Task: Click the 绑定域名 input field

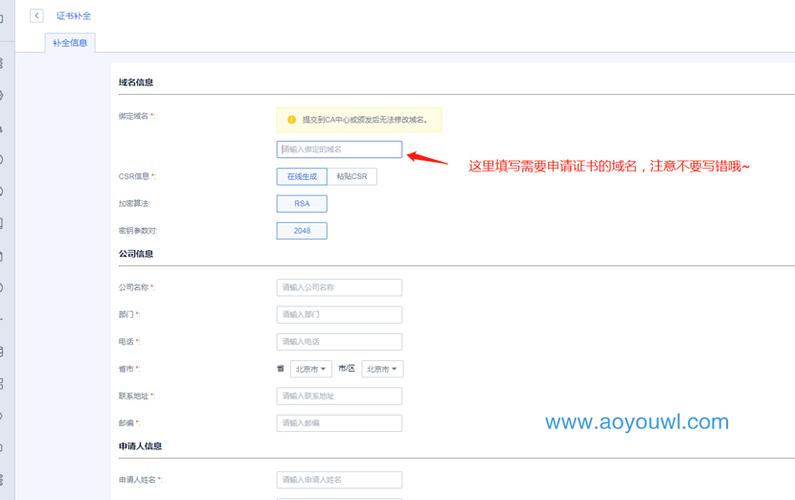Action: click(x=339, y=149)
